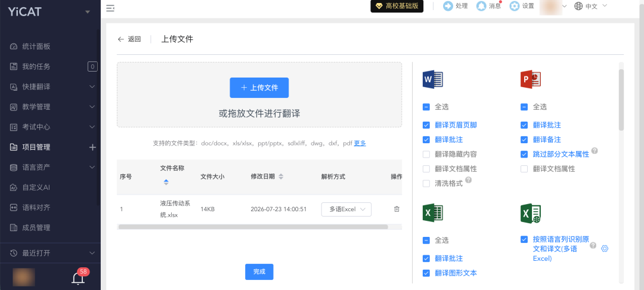The image size is (644, 290).
Task: Open 设置 gear icon in top bar
Action: click(x=514, y=6)
